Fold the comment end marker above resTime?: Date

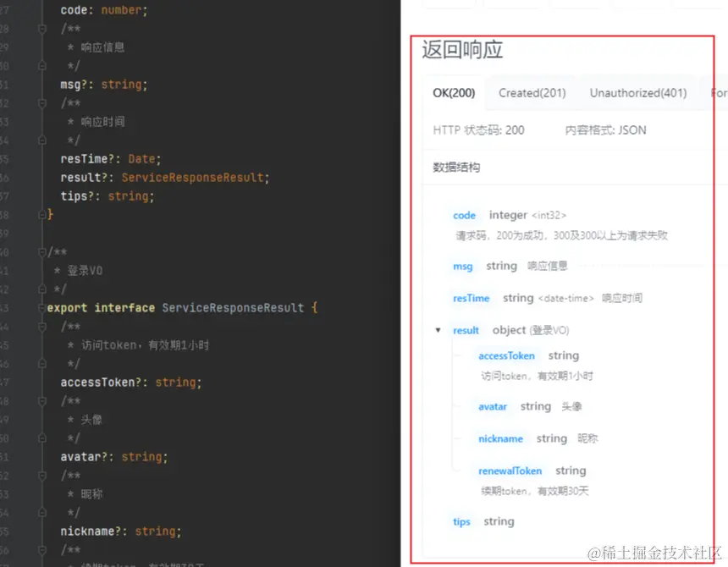click(42, 140)
